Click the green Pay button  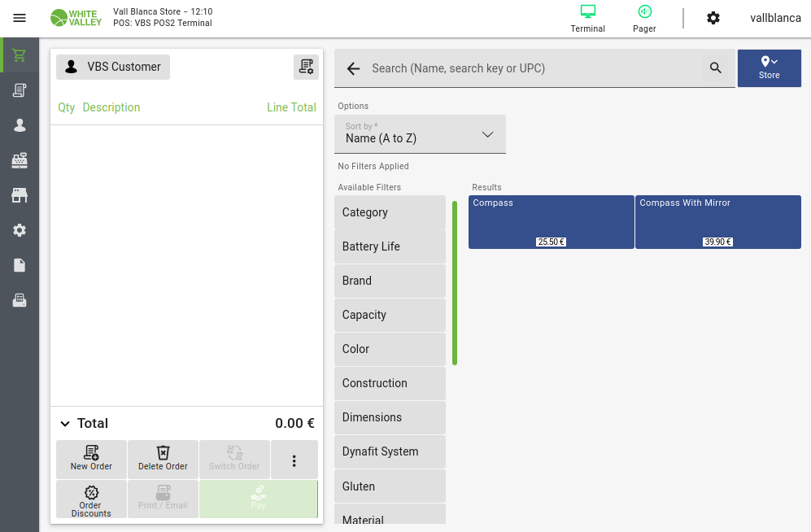click(258, 499)
